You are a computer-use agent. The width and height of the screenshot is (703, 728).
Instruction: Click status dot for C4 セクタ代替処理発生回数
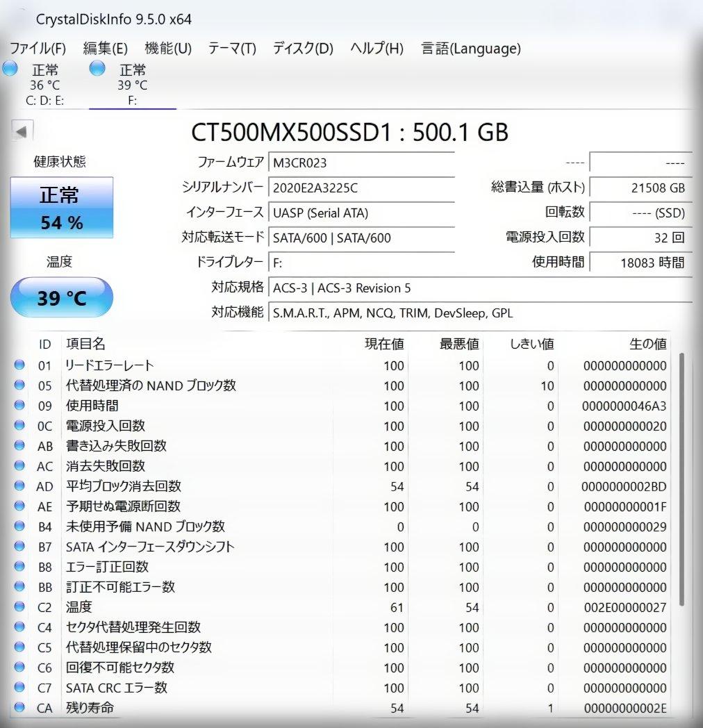[x=19, y=627]
